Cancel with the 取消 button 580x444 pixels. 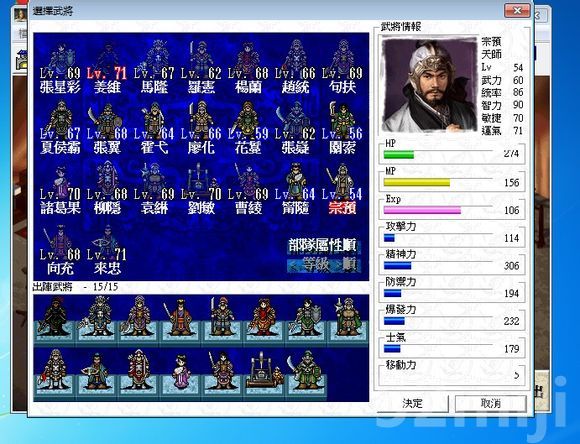point(490,403)
